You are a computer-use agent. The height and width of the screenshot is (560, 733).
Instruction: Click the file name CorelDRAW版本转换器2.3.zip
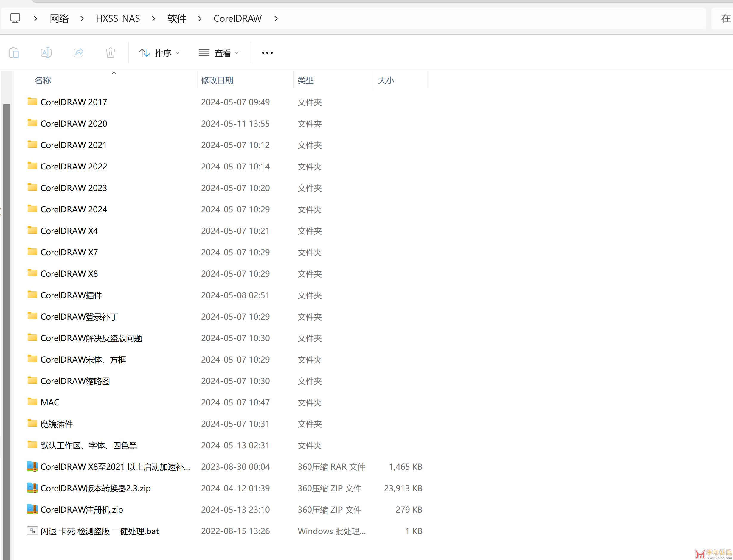95,488
